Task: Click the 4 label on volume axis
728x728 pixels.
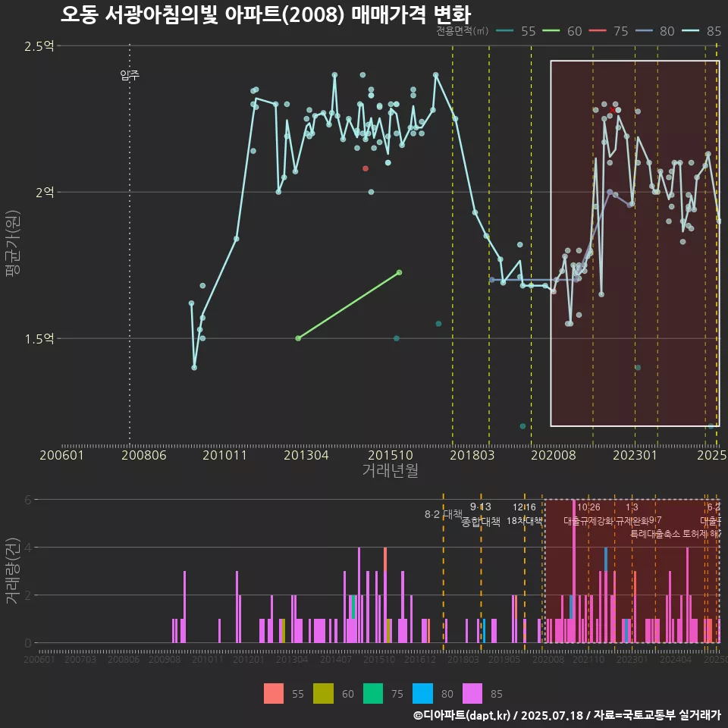Action: (x=28, y=548)
